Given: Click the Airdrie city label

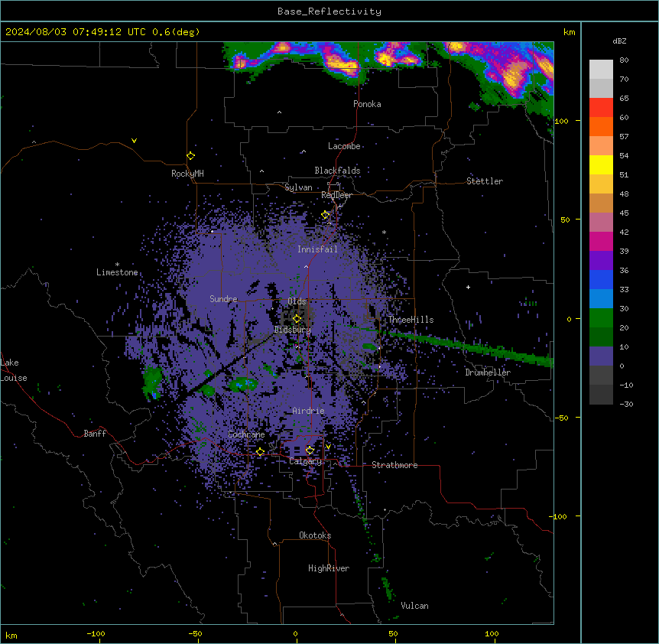Looking at the screenshot, I should click(x=308, y=411).
